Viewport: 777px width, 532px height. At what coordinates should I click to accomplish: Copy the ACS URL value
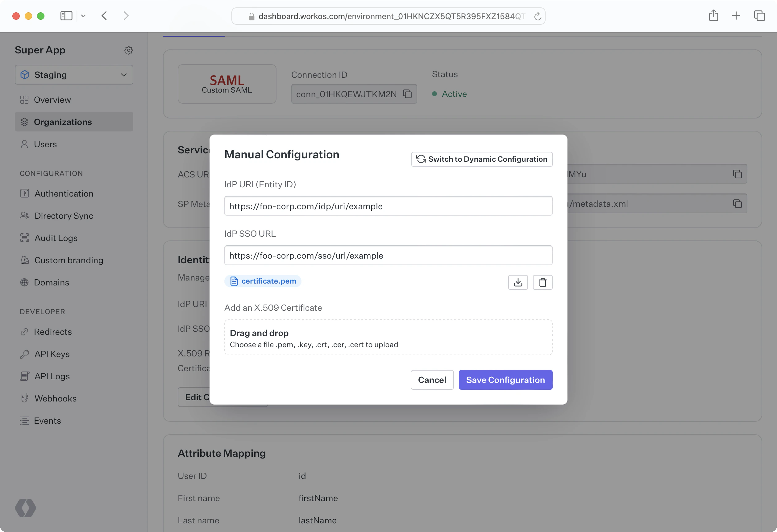pyautogui.click(x=737, y=174)
